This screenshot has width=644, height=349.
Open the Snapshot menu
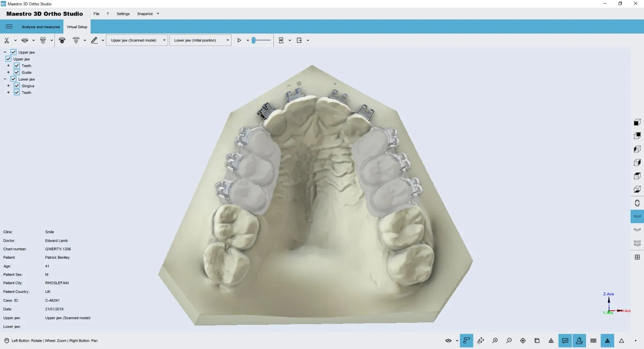[x=145, y=14]
